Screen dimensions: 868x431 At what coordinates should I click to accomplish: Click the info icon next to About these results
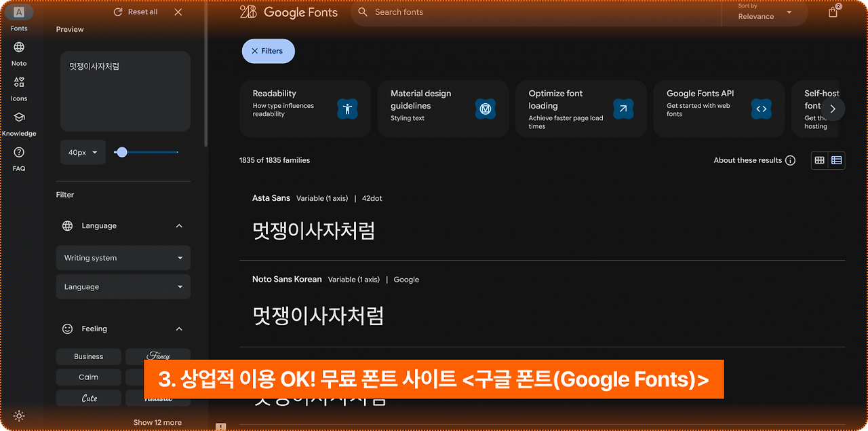pos(791,160)
